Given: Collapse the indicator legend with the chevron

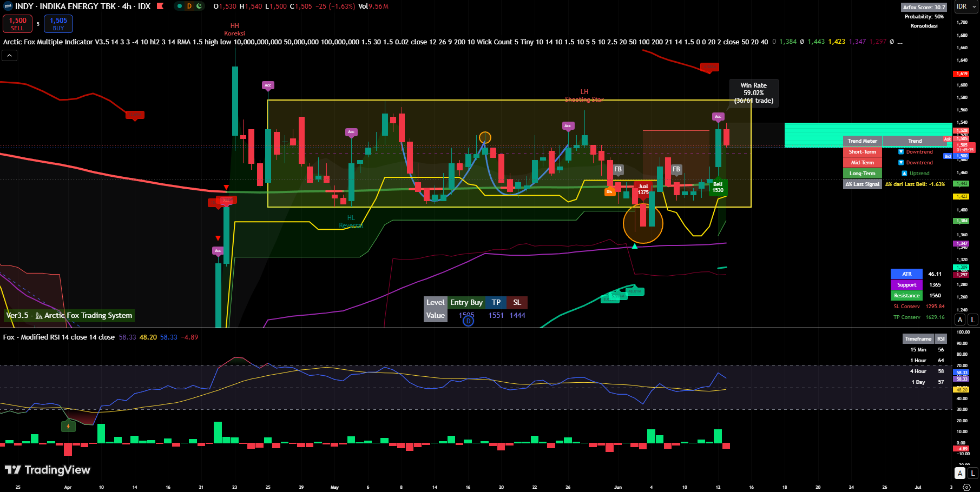Looking at the screenshot, I should click(x=9, y=55).
